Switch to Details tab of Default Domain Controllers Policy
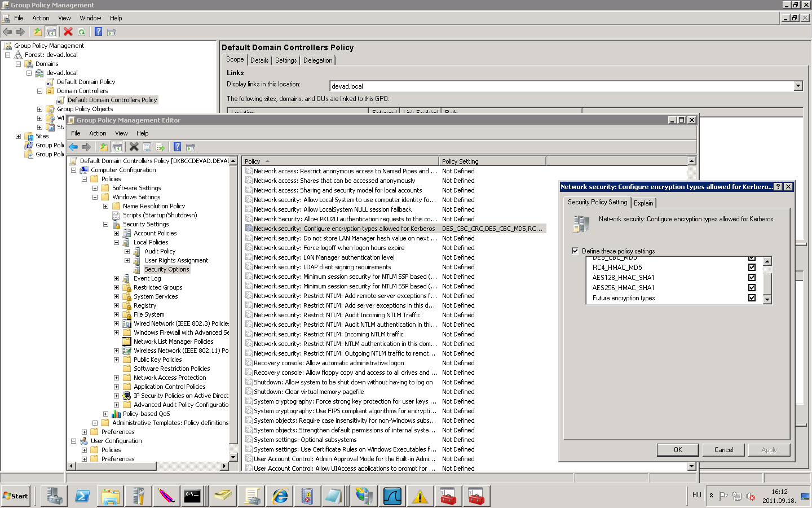This screenshot has width=812, height=508. pyautogui.click(x=259, y=60)
